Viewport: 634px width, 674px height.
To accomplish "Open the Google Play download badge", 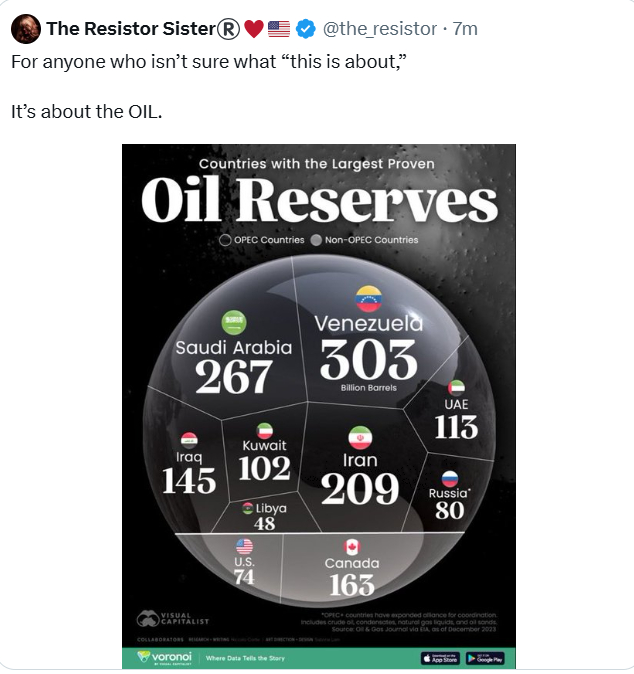I will coord(485,658).
